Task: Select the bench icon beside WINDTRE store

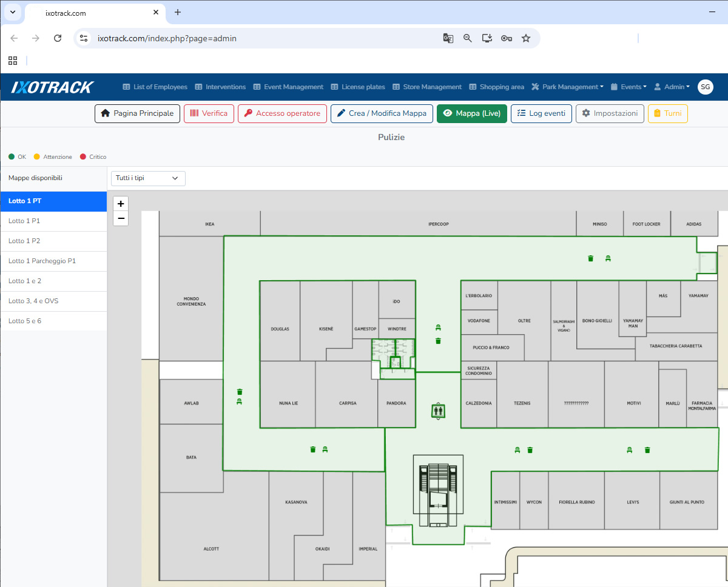Action: [438, 328]
